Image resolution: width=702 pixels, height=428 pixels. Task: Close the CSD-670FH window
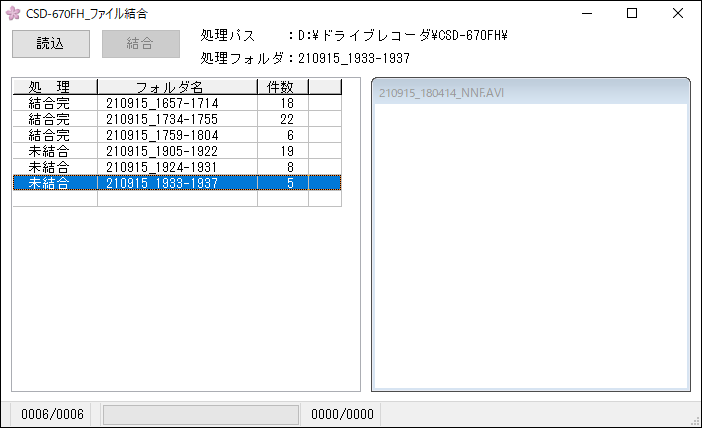tap(678, 13)
